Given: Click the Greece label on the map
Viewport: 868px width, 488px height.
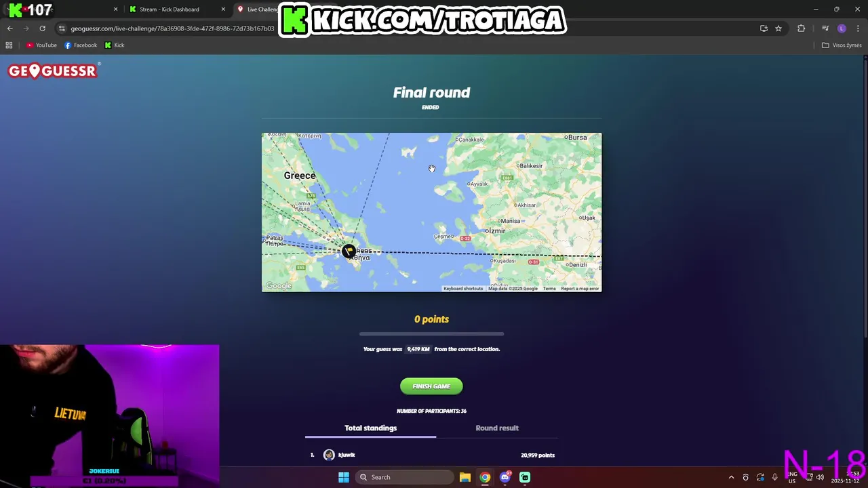Looking at the screenshot, I should (300, 176).
